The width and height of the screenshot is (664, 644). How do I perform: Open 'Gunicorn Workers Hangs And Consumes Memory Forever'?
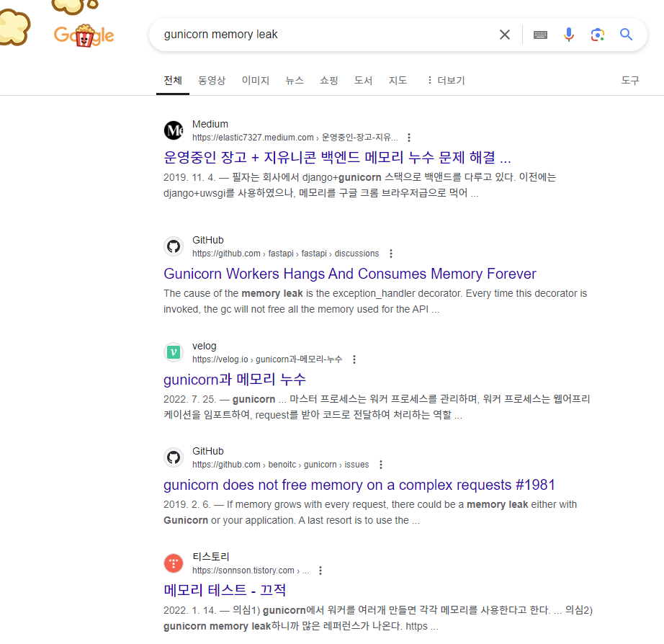pos(350,274)
